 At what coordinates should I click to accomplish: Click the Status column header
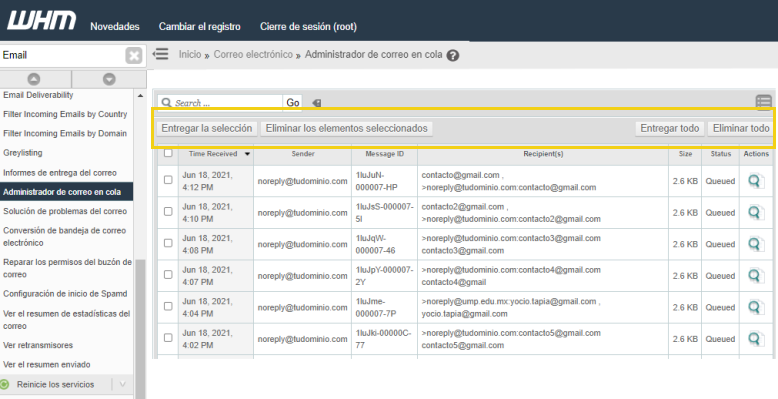pos(720,154)
